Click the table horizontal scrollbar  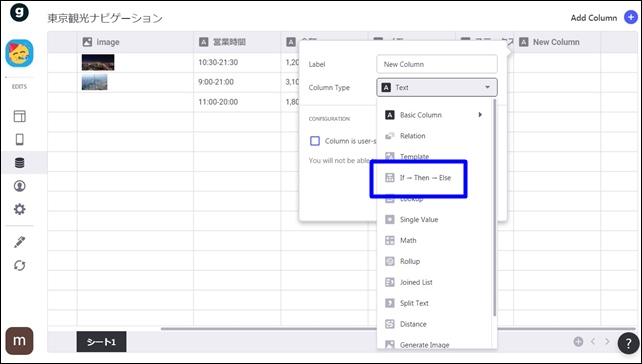397,328
